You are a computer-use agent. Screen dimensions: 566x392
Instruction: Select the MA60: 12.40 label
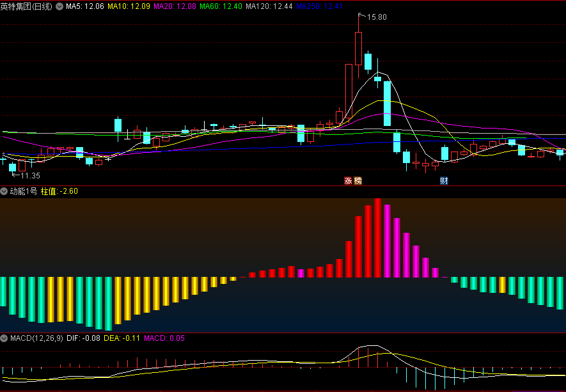pyautogui.click(x=221, y=6)
